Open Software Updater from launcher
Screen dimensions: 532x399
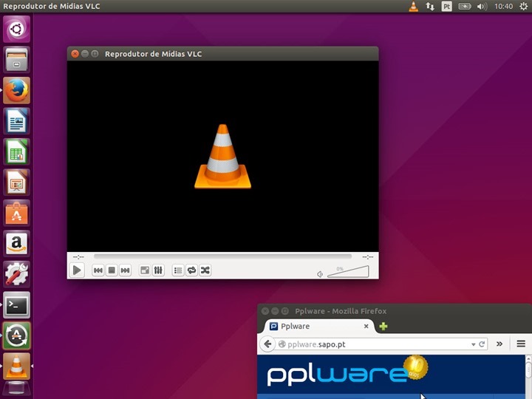pos(16,335)
